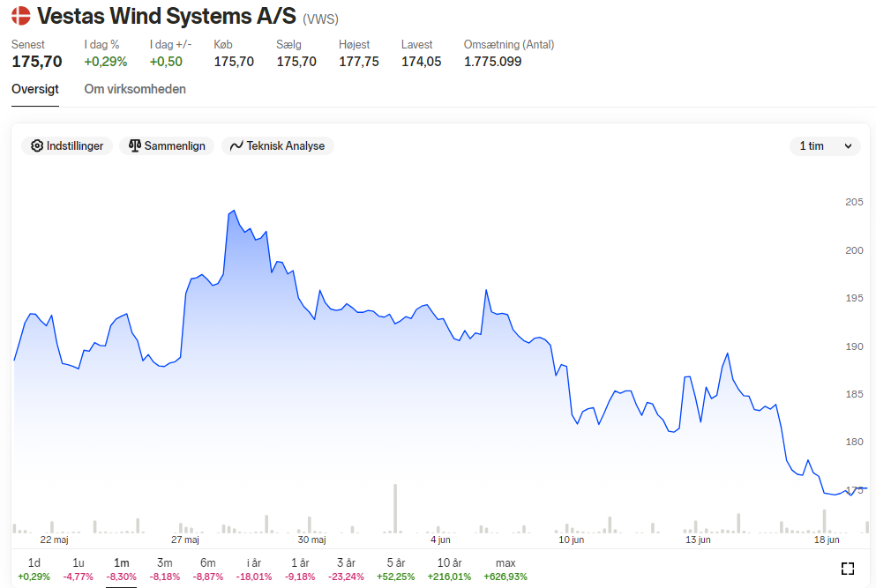
Task: Click the Køb price 175,70
Action: [x=234, y=62]
